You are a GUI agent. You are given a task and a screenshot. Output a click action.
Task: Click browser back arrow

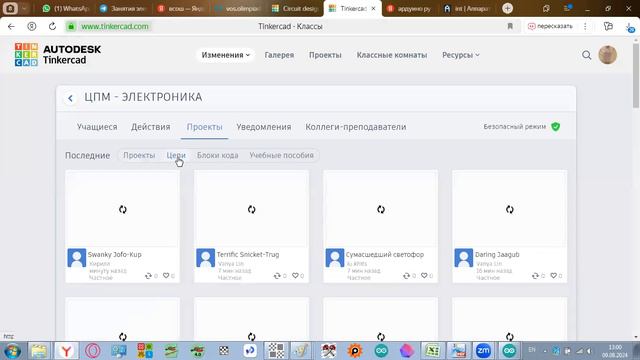tap(11, 26)
